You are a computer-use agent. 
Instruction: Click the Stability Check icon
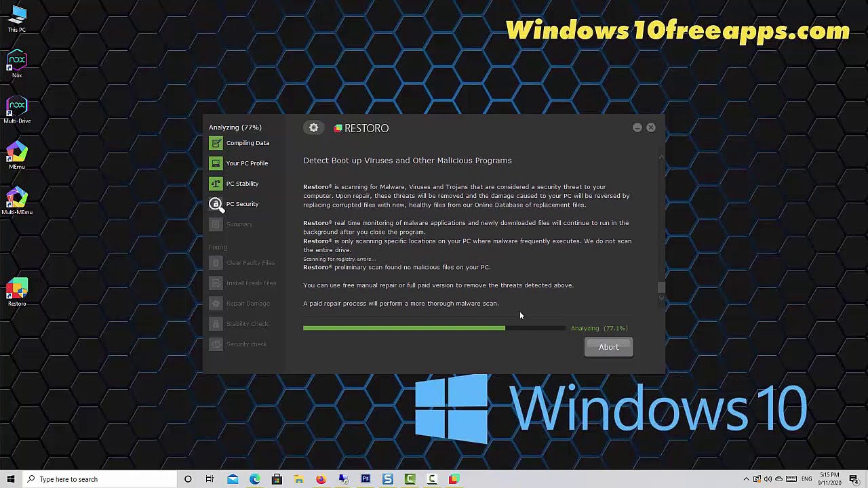[216, 324]
